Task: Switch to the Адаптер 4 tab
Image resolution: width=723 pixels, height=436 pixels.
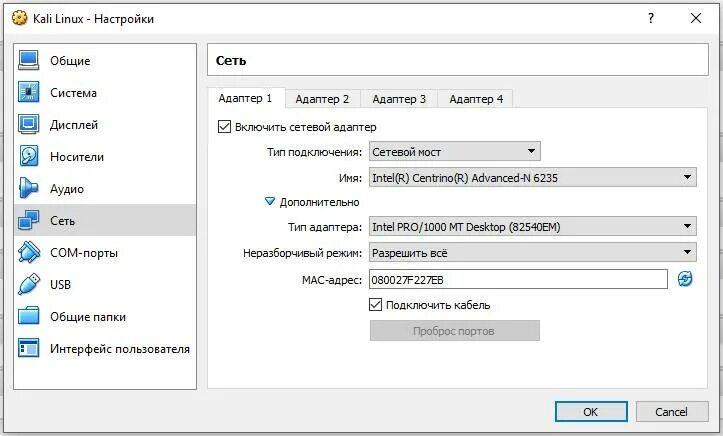Action: (476, 99)
